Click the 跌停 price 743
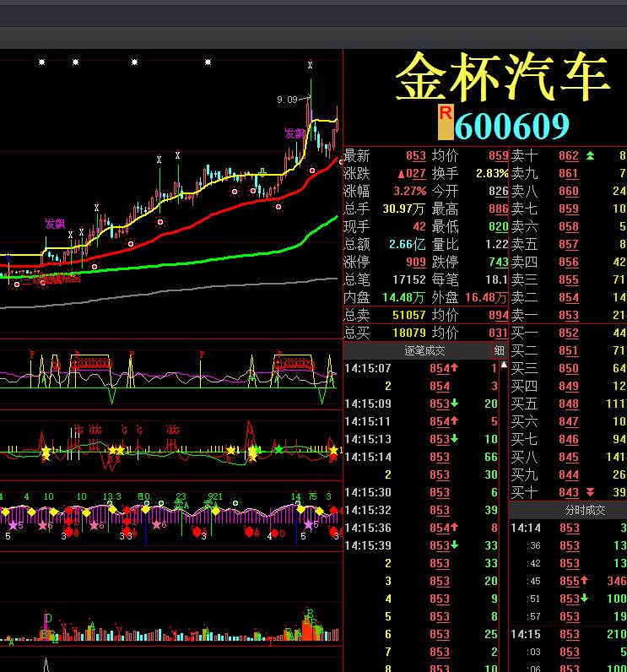Viewport: 627px width, 672px height. [499, 262]
